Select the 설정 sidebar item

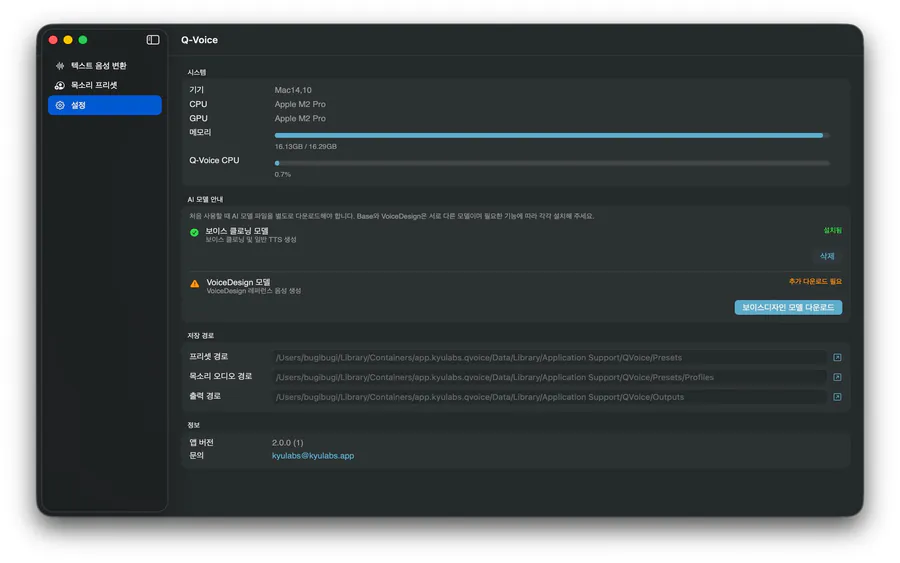coord(104,105)
